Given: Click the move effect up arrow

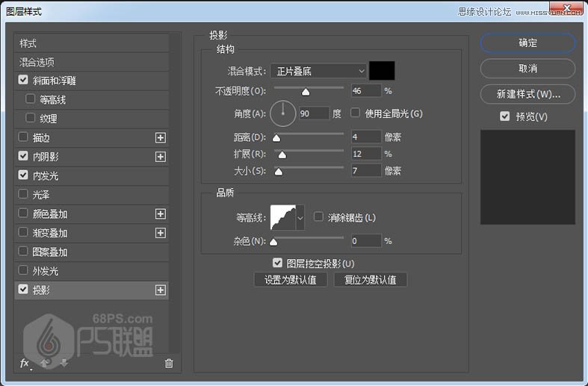Looking at the screenshot, I should [x=46, y=364].
